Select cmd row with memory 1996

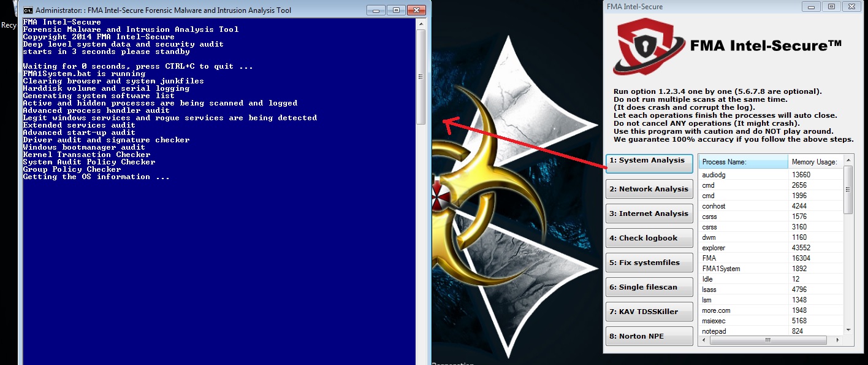pyautogui.click(x=771, y=196)
